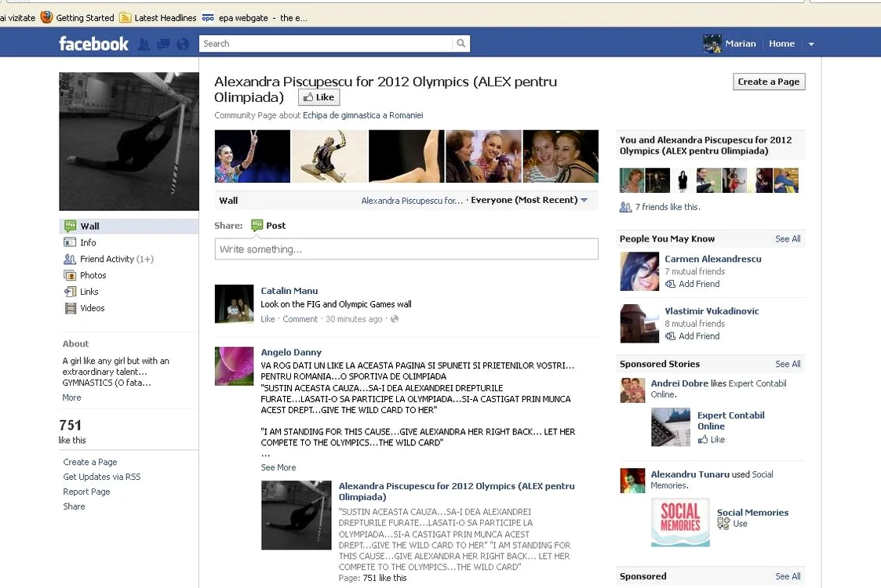
Task: Click the page Like button
Action: (x=319, y=97)
